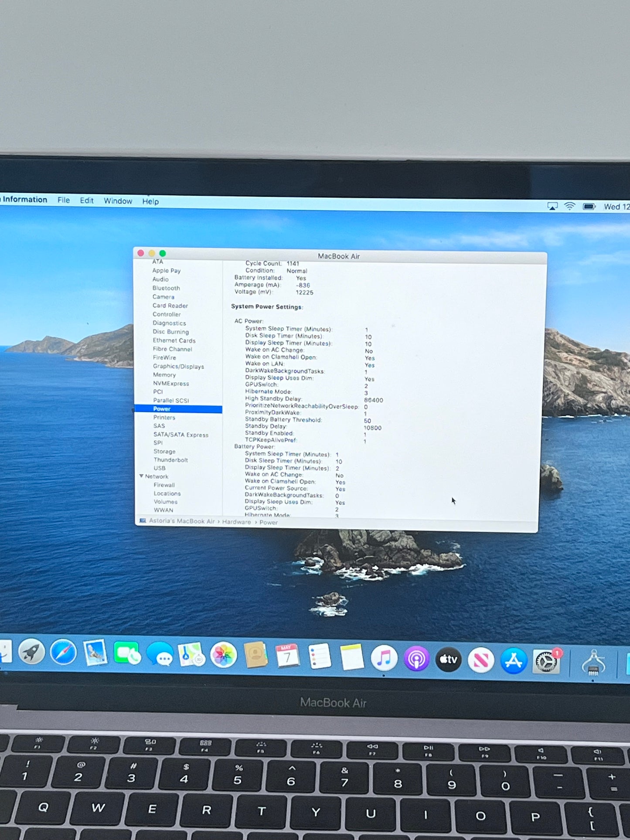Viewport: 630px width, 840px height.
Task: Select WWAN under Network
Action: pos(163,510)
